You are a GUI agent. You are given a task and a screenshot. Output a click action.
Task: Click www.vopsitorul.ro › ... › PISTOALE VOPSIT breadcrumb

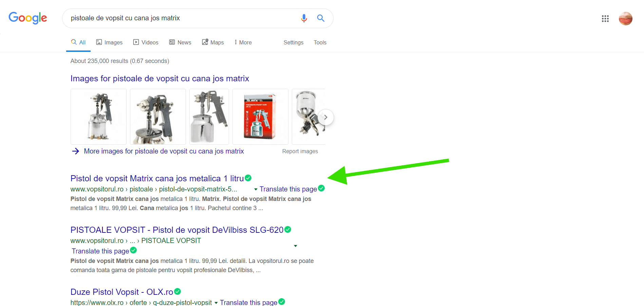(x=136, y=241)
